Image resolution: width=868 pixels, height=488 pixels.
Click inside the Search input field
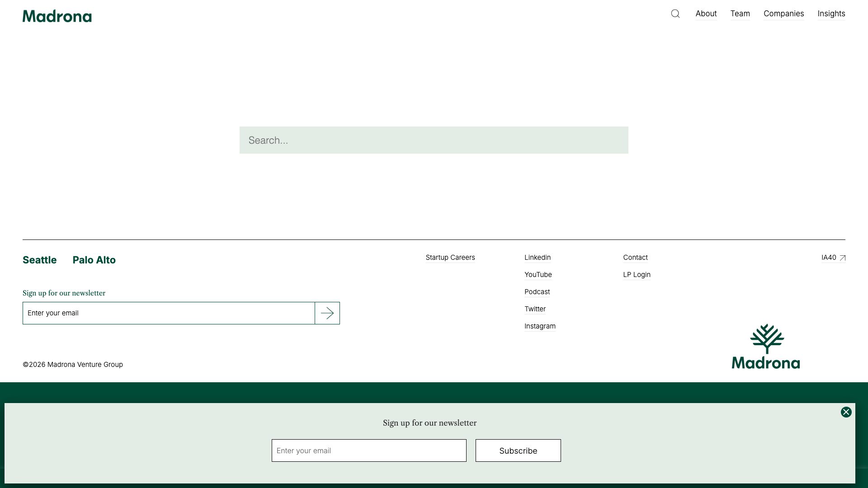tap(433, 140)
